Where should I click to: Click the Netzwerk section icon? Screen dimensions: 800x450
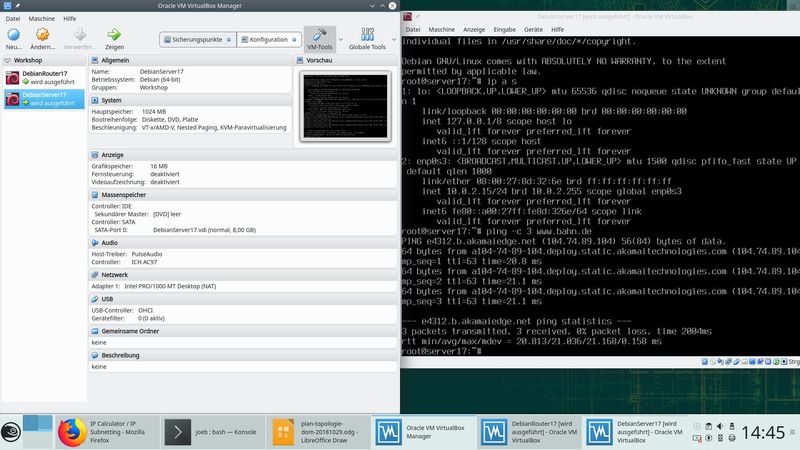click(94, 274)
